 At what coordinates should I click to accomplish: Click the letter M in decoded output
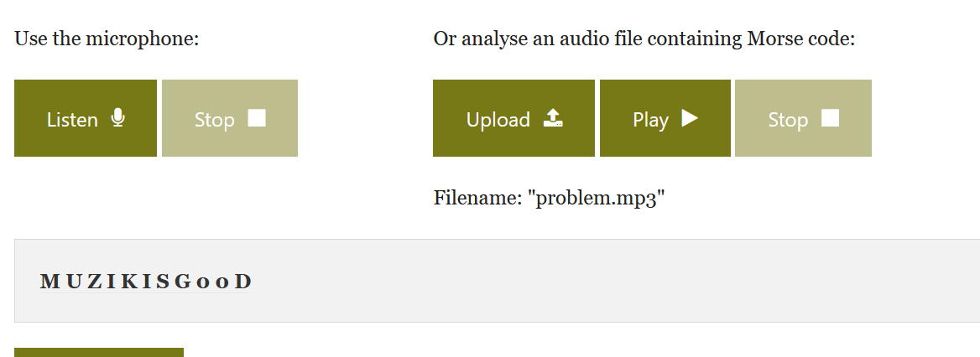48,282
